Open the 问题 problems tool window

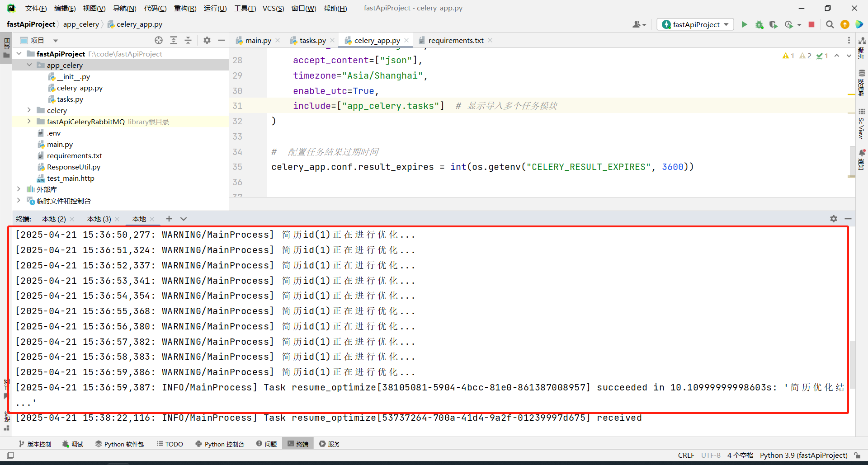click(266, 444)
